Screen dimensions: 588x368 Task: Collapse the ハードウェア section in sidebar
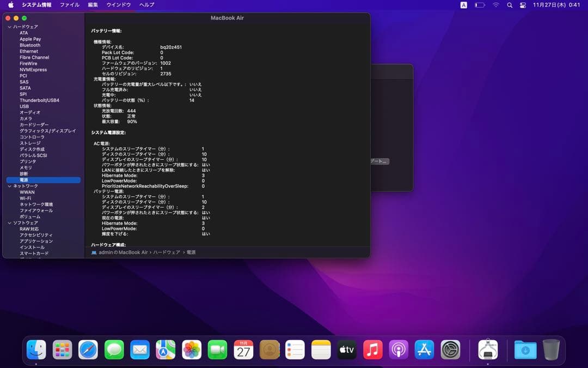click(9, 27)
